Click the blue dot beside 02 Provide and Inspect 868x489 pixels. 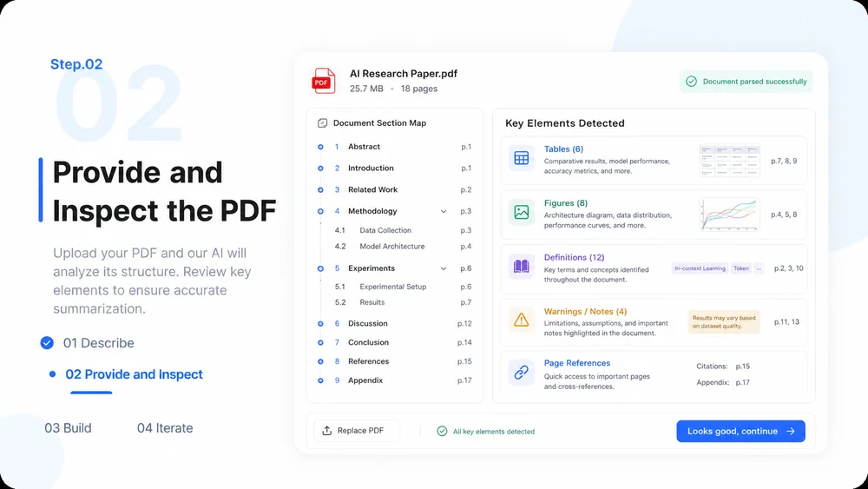(x=53, y=374)
